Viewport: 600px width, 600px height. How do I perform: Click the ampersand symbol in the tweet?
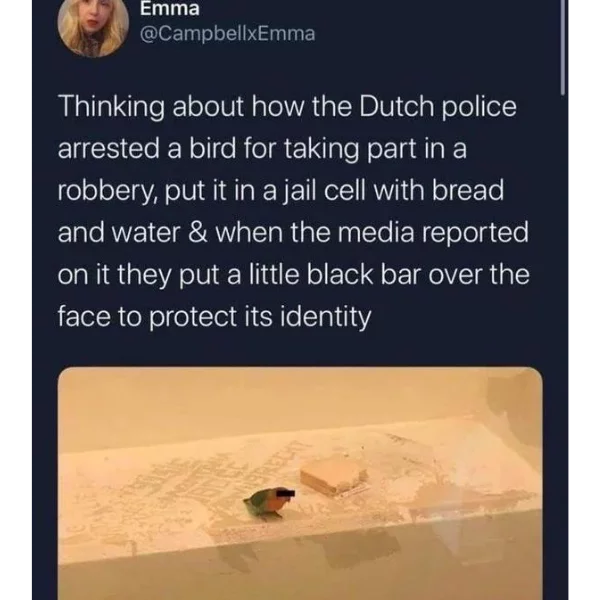click(x=198, y=232)
